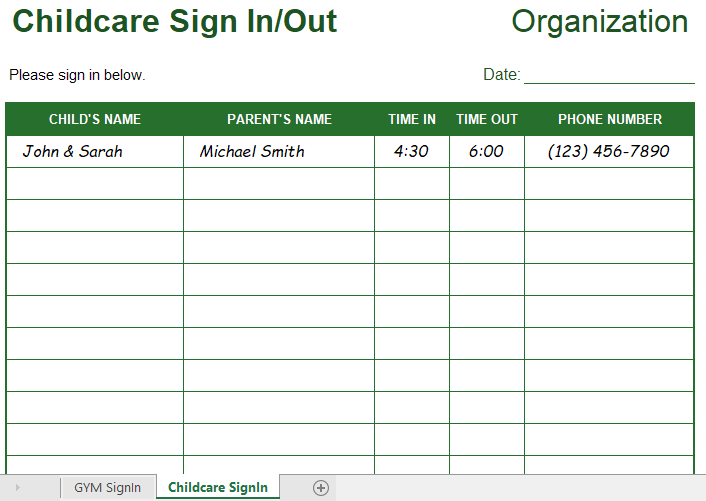The height and width of the screenshot is (501, 706).
Task: Select the PHONE NUMBER header cell
Action: tap(610, 119)
